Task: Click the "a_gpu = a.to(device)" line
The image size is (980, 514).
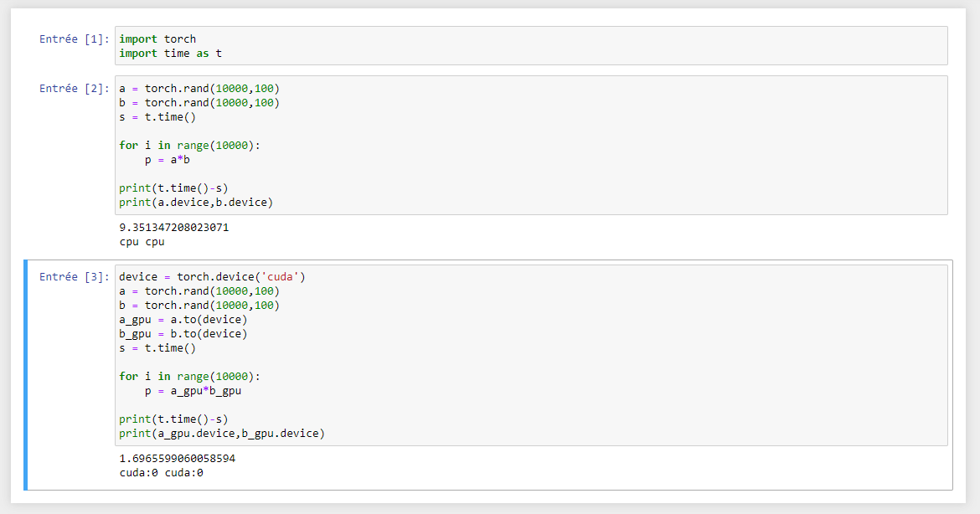Action: (183, 320)
